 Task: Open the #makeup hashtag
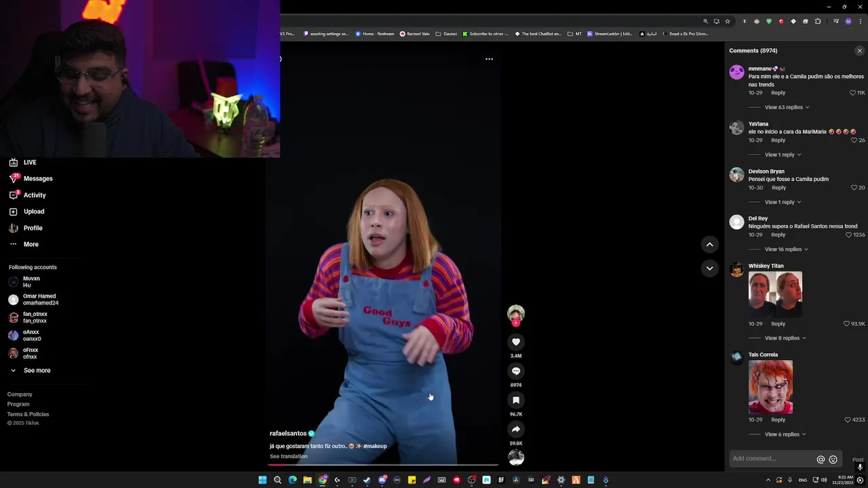pos(375,447)
